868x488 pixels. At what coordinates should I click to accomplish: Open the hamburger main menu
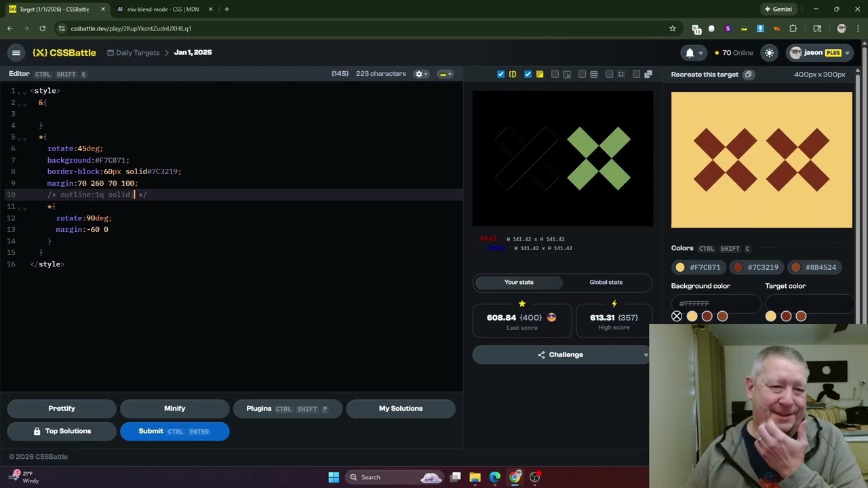click(16, 53)
